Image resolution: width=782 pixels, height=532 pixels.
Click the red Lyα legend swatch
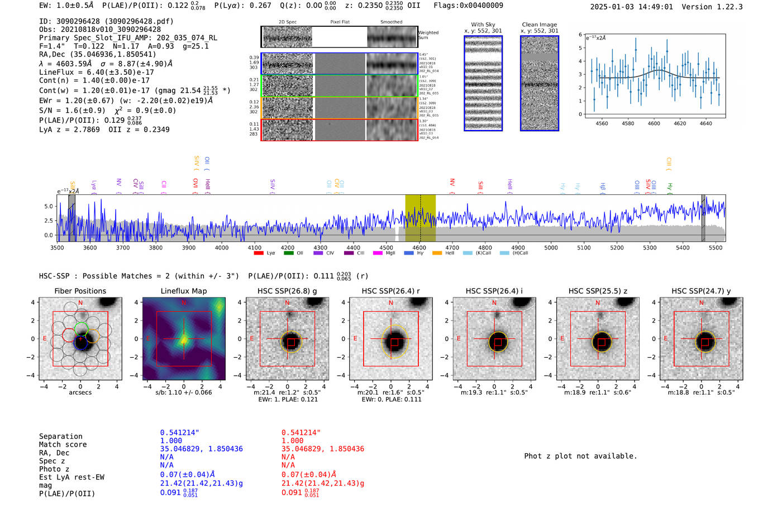259,253
